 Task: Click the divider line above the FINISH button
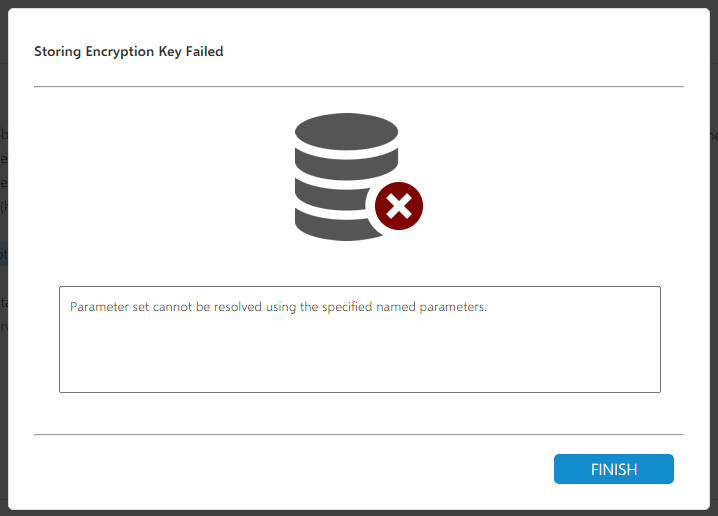(359, 435)
